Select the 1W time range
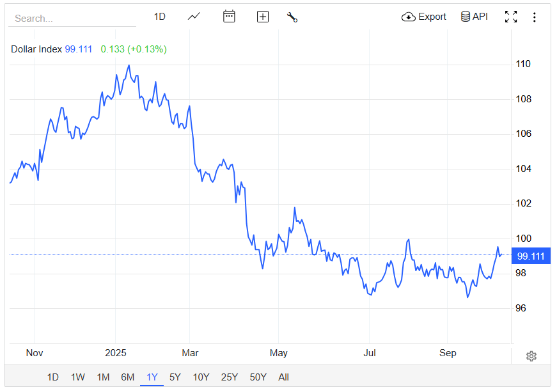The width and height of the screenshot is (557, 392). pyautogui.click(x=78, y=377)
